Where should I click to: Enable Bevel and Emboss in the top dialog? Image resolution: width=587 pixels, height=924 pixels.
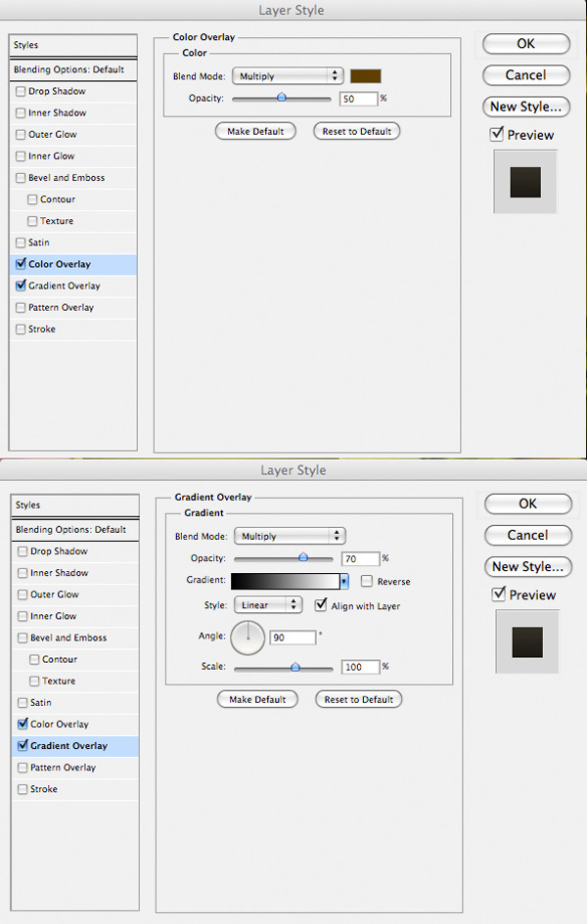[21, 178]
